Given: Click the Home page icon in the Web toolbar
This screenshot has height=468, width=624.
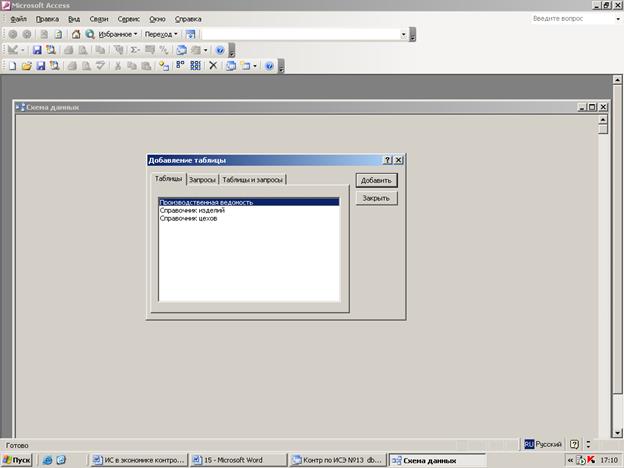Looking at the screenshot, I should pos(76,34).
